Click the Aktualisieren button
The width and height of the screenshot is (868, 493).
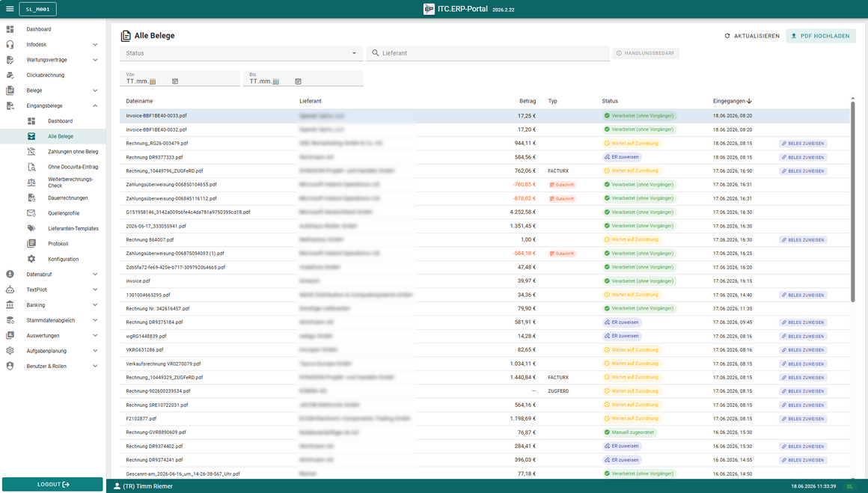pos(752,36)
